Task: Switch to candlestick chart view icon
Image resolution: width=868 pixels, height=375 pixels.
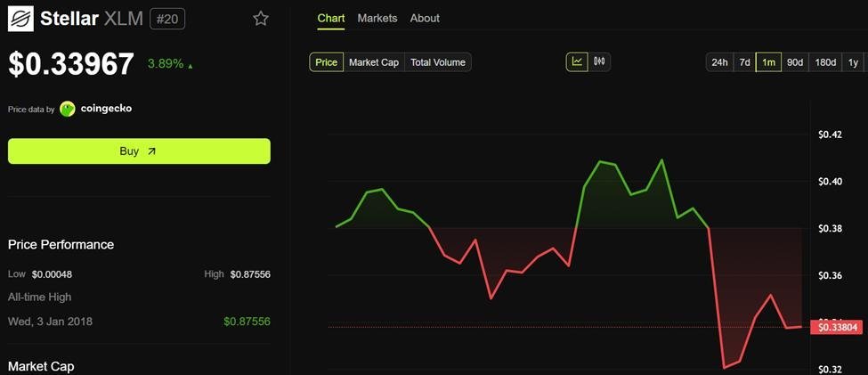Action: (599, 61)
